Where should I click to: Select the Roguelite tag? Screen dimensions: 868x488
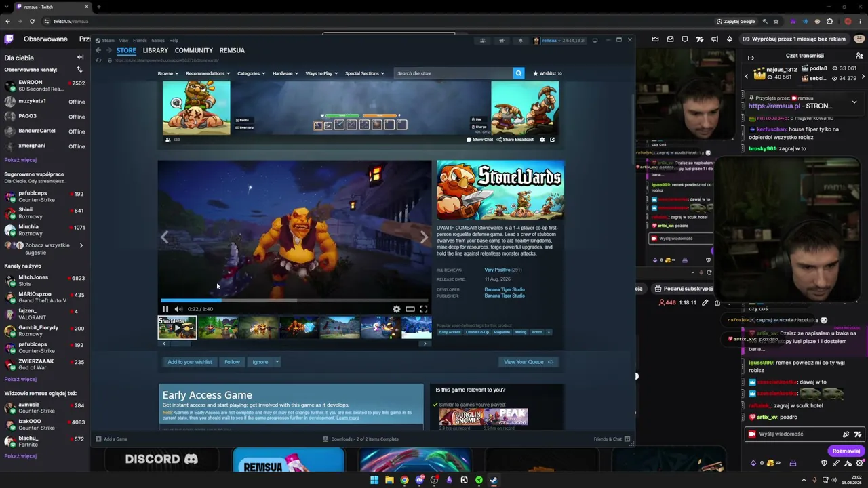(x=502, y=332)
